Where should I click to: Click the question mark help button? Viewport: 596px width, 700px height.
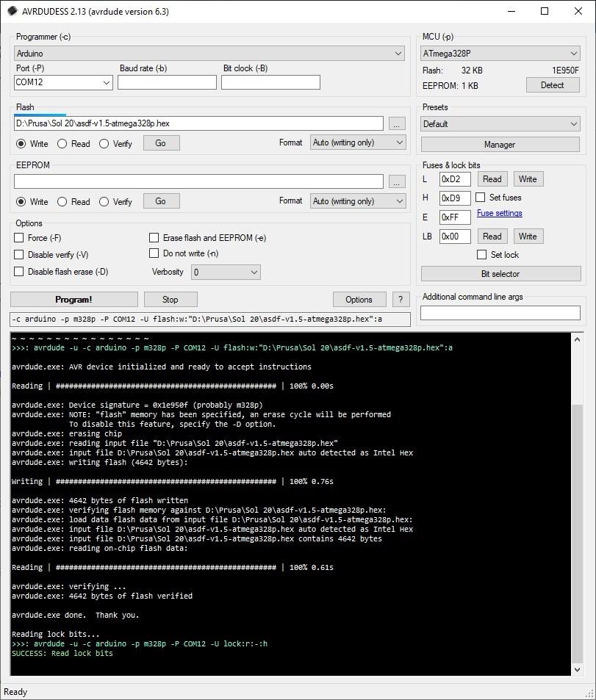(x=401, y=299)
